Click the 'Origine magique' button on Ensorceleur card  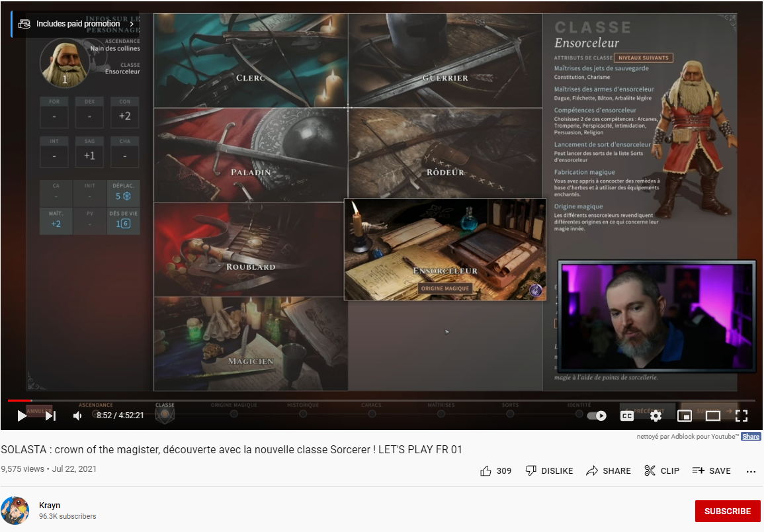tap(445, 288)
